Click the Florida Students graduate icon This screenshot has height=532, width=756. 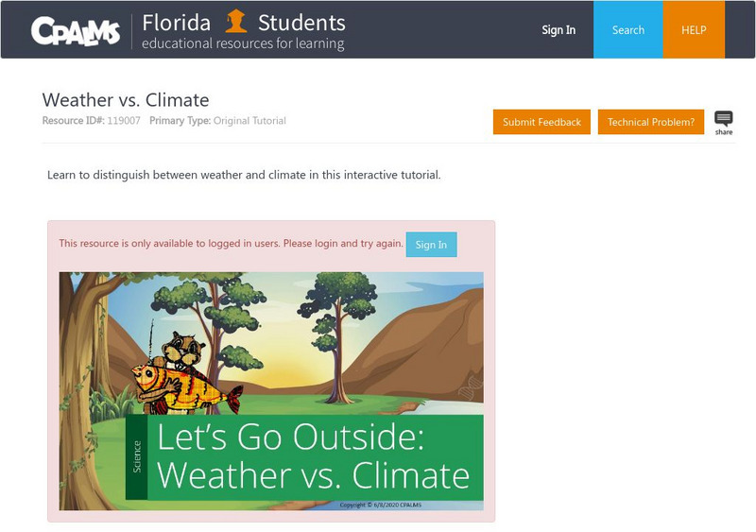click(x=235, y=21)
